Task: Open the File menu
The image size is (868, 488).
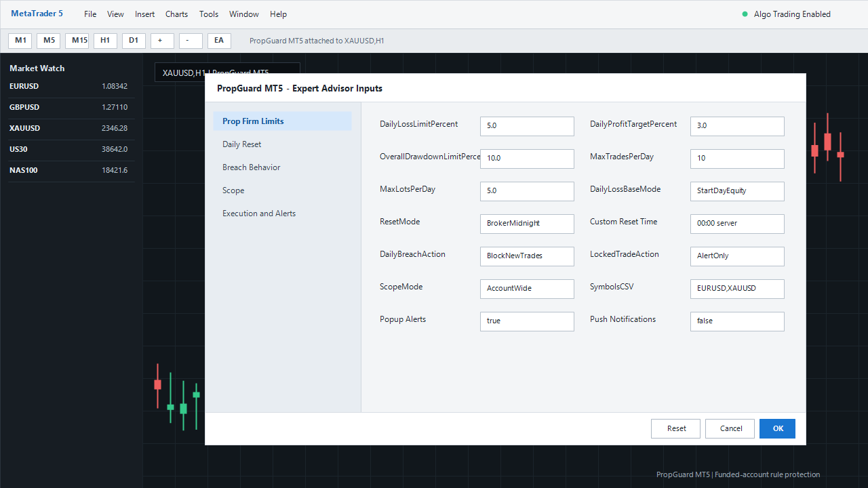Action: click(90, 14)
